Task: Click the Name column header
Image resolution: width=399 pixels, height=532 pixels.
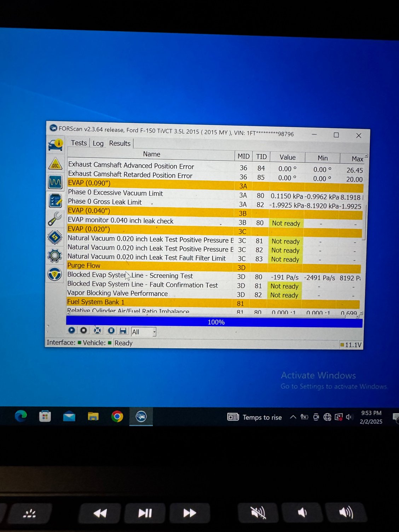Action: pyautogui.click(x=151, y=154)
